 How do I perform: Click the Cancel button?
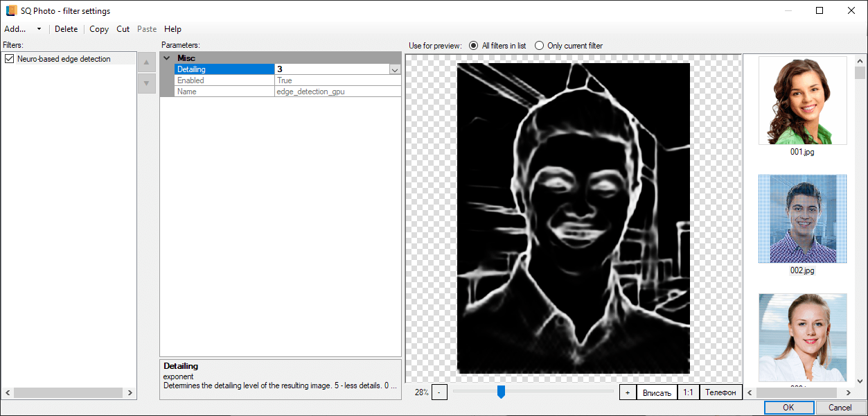coord(840,408)
